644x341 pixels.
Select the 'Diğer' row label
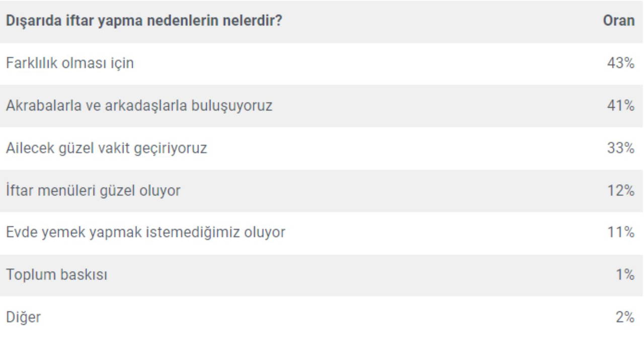coord(23,317)
